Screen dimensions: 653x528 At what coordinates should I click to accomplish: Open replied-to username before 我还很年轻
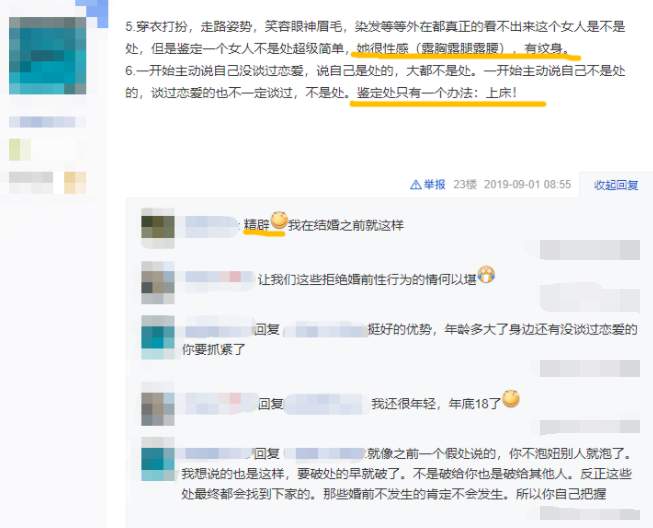click(326, 403)
